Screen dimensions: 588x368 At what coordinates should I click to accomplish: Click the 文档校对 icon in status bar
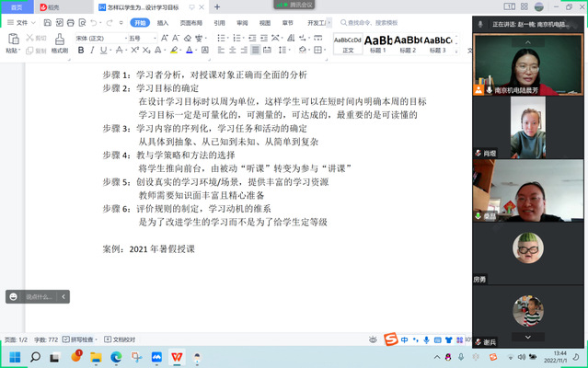(x=120, y=339)
